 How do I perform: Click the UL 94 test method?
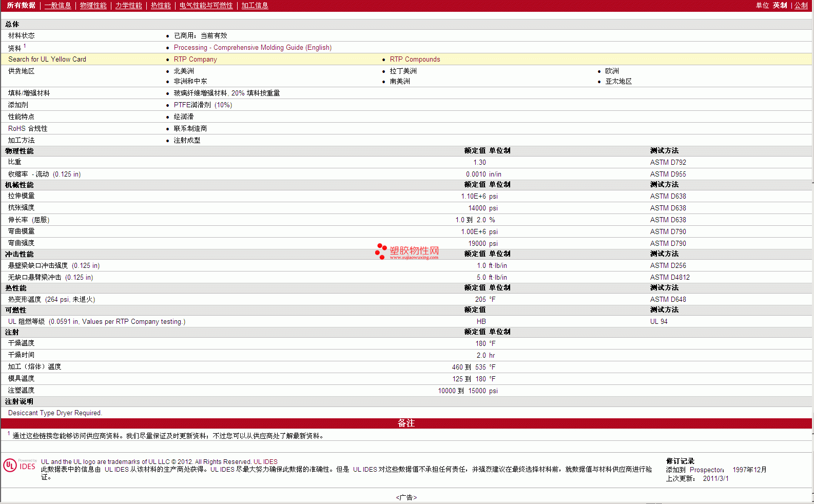pos(658,321)
